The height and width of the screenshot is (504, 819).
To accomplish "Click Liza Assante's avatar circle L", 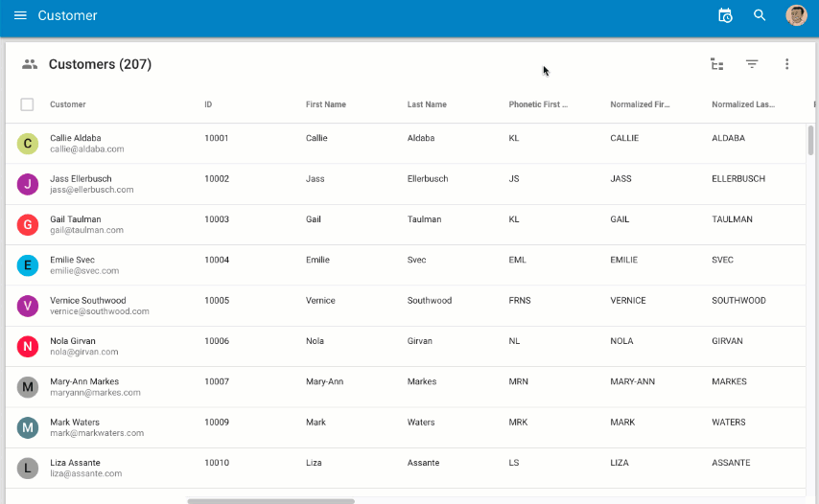I will (28, 468).
